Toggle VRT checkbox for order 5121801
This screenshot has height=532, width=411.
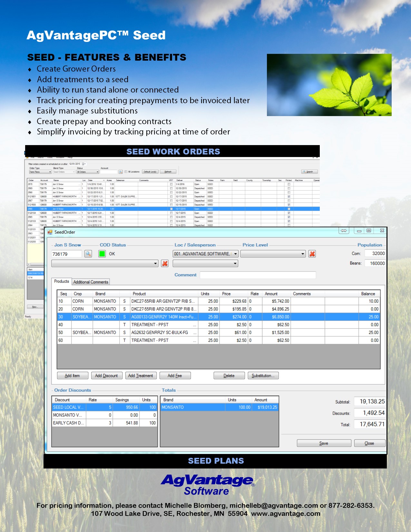point(171,196)
